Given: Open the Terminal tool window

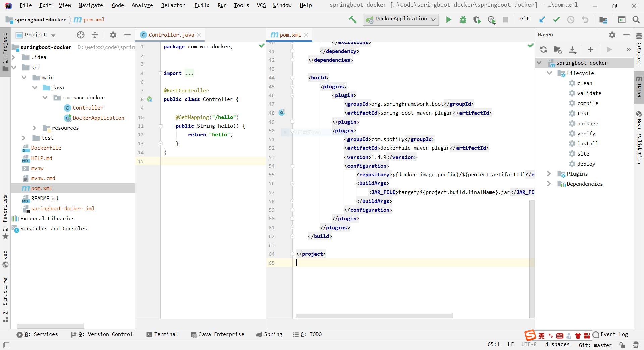Looking at the screenshot, I should click(162, 334).
